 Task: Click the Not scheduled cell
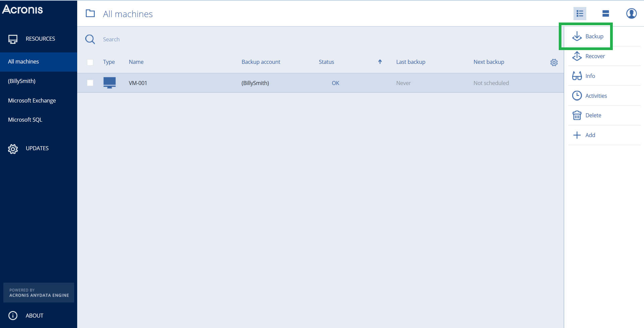491,83
